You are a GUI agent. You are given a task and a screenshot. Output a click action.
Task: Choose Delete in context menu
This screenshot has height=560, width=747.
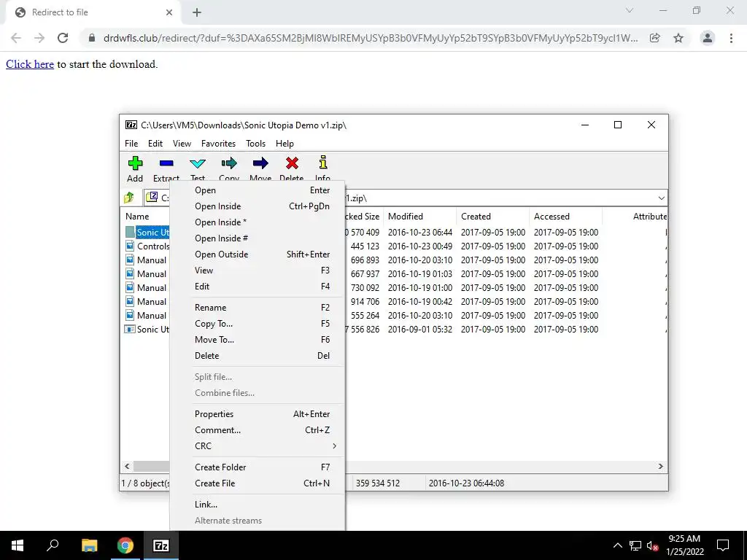click(x=258, y=356)
